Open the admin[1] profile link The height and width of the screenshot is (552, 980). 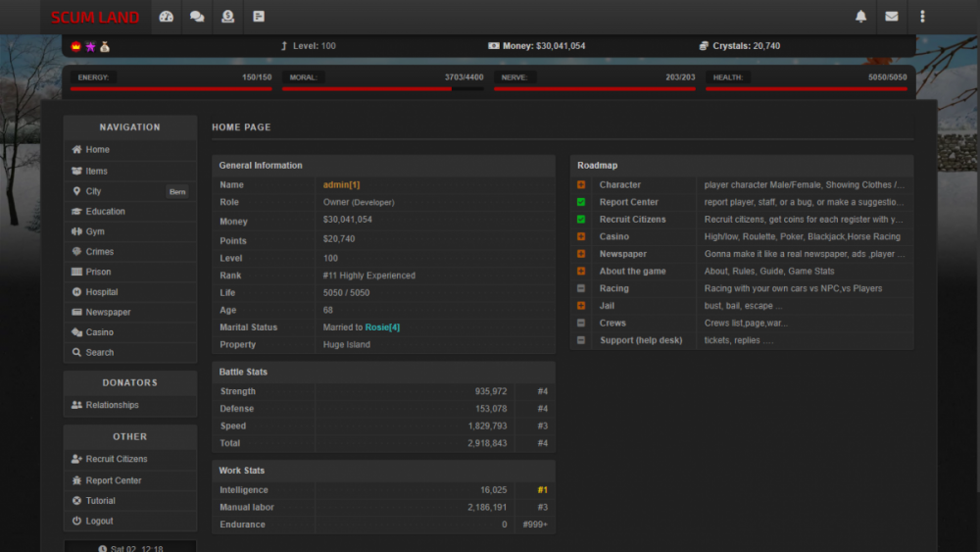[x=341, y=184]
